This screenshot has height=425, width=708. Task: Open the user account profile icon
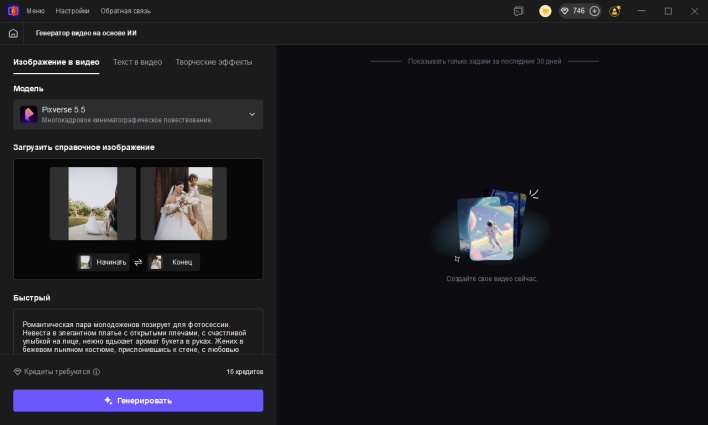[x=614, y=11]
